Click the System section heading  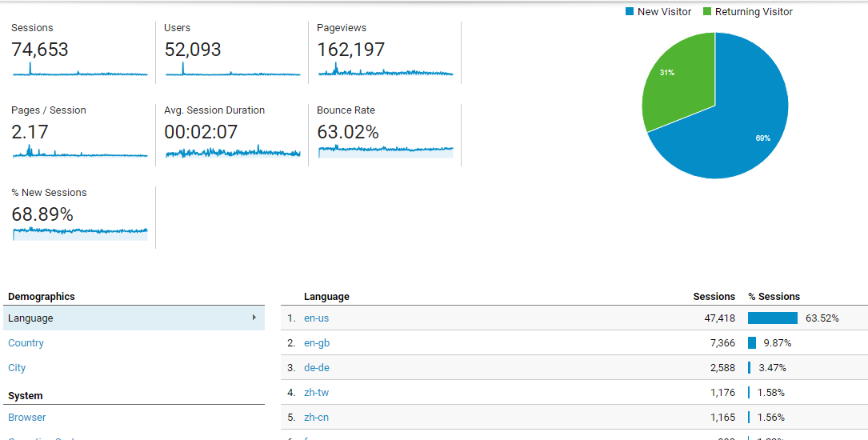[x=26, y=396]
